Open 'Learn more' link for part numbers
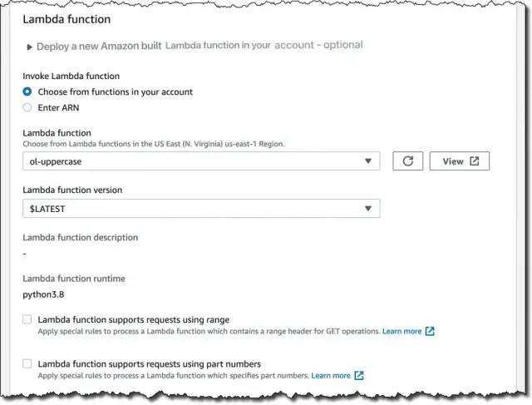 [x=331, y=376]
